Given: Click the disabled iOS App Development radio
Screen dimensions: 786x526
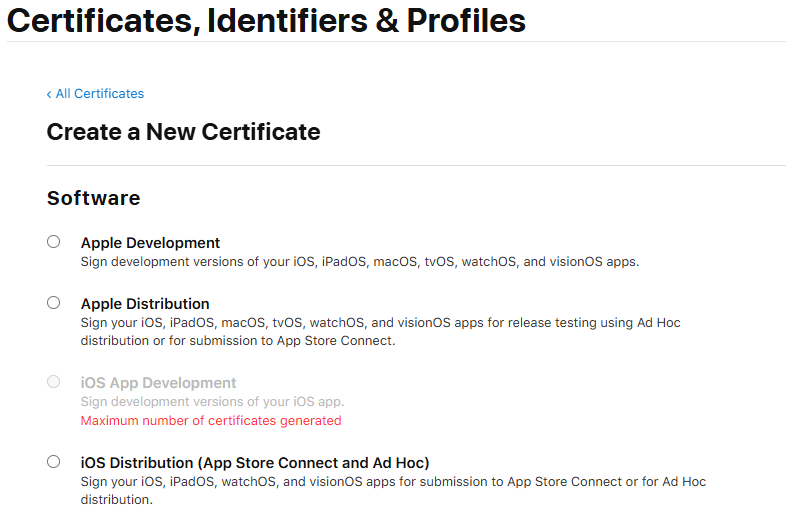Looking at the screenshot, I should (x=54, y=382).
